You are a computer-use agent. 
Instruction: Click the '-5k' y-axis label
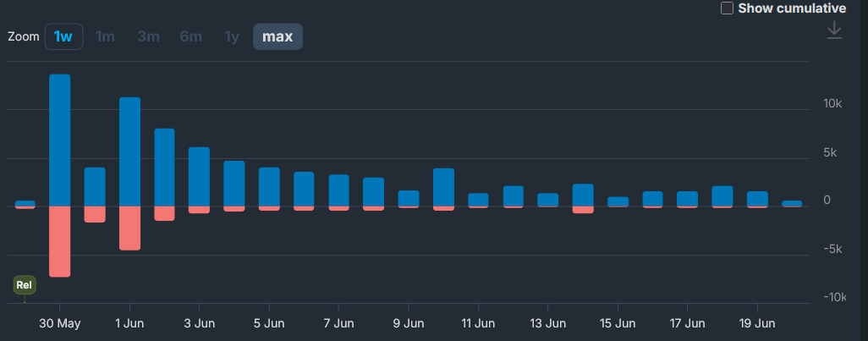832,249
